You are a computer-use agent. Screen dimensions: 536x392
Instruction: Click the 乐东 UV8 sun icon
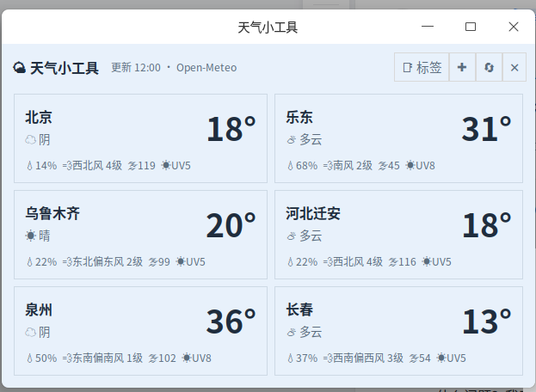[x=410, y=166]
